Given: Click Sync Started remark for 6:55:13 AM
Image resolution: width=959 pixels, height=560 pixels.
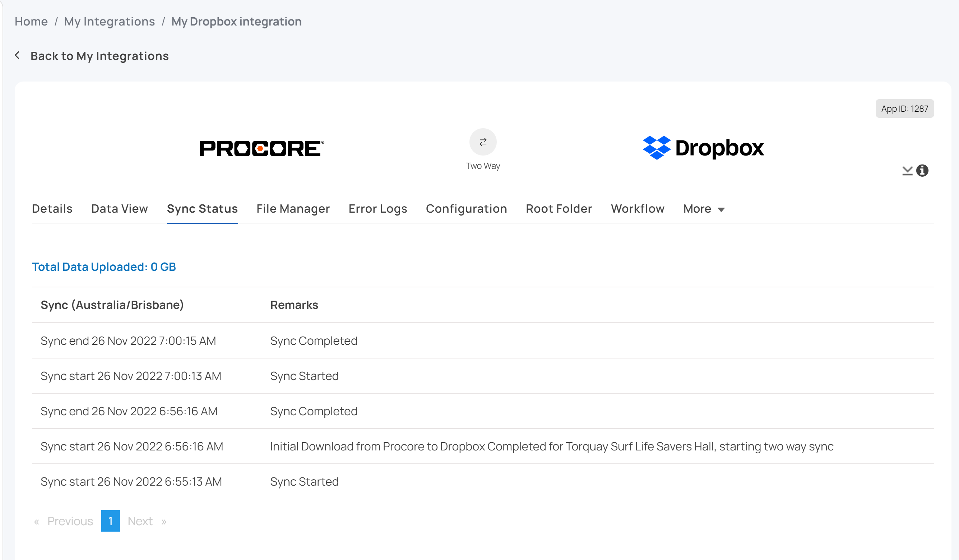Looking at the screenshot, I should (x=305, y=482).
